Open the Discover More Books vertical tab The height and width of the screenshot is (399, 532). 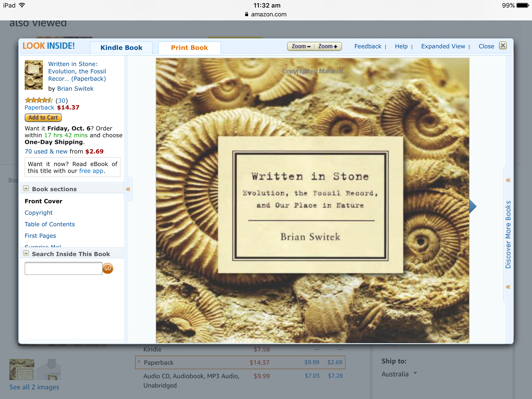(508, 234)
